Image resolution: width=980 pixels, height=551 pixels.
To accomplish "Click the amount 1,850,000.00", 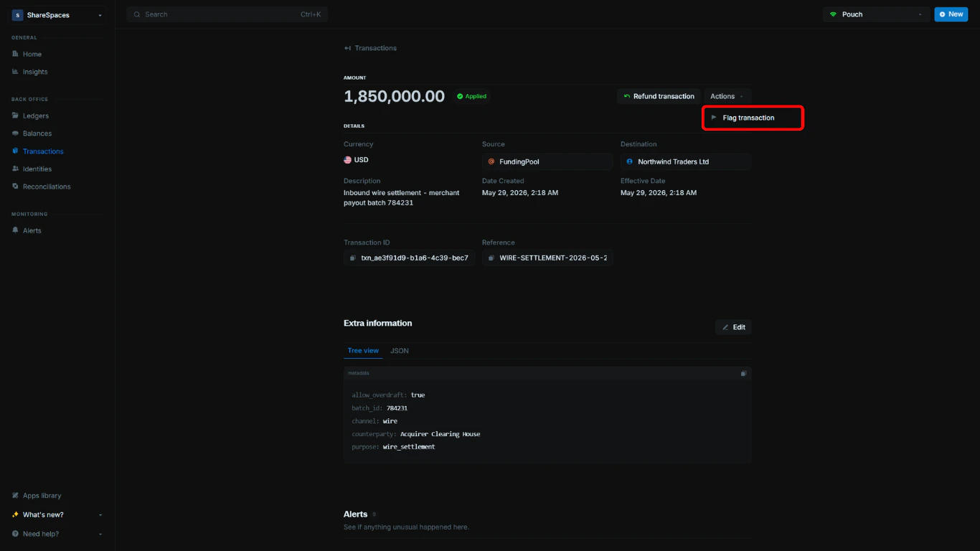I will [394, 96].
